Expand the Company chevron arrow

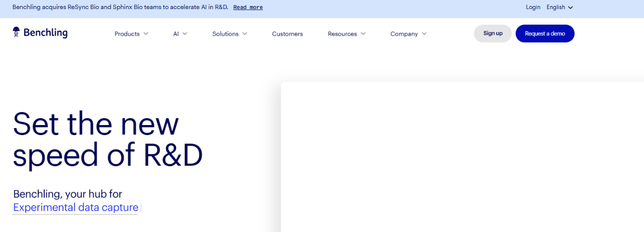pyautogui.click(x=424, y=34)
